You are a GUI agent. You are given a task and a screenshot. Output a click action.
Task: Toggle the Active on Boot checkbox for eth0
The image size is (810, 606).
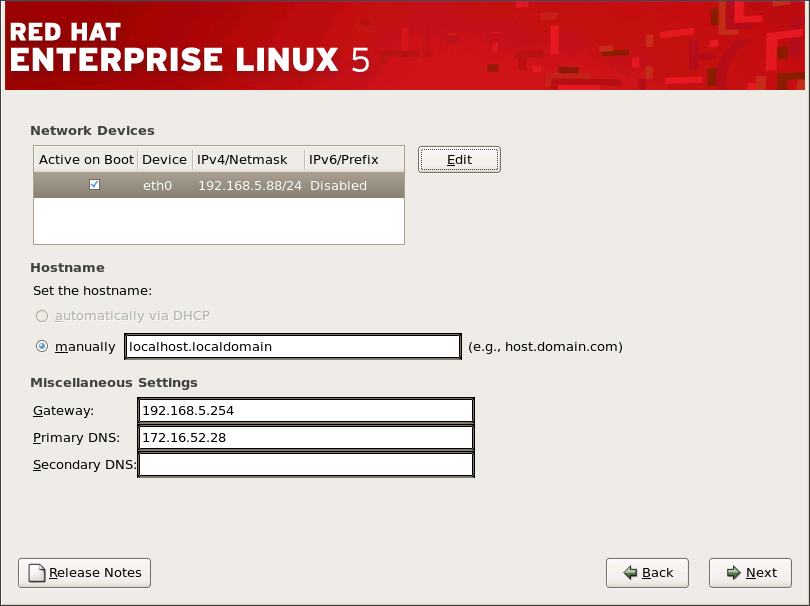(x=94, y=184)
